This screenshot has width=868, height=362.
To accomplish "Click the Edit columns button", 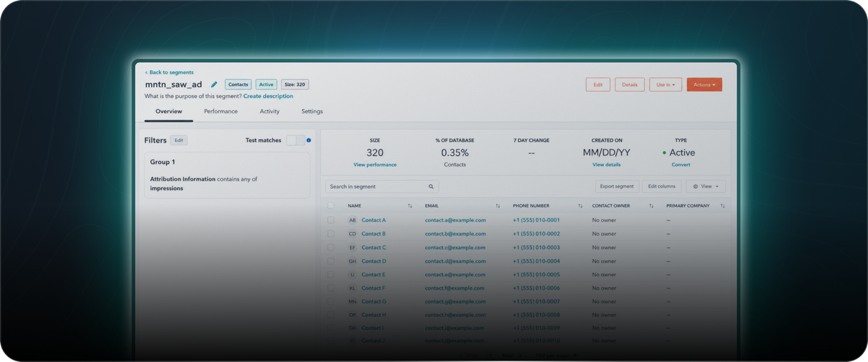I will 662,186.
